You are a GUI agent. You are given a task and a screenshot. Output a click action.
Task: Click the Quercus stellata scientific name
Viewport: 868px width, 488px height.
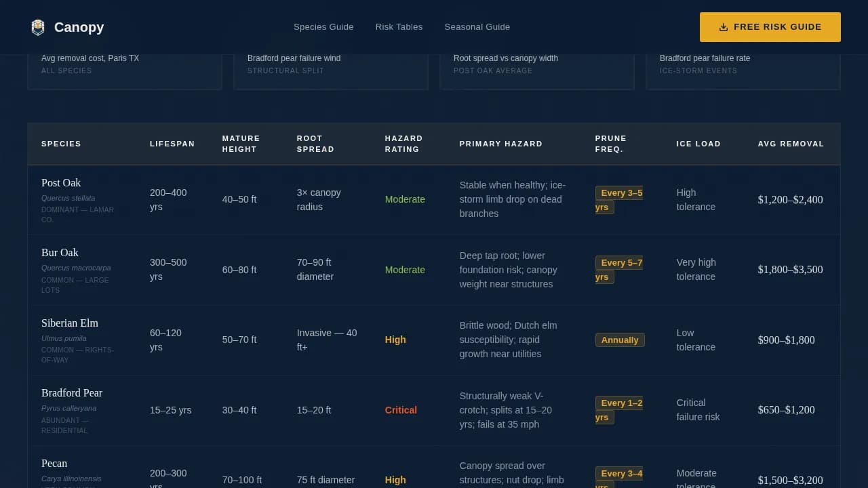click(68, 199)
